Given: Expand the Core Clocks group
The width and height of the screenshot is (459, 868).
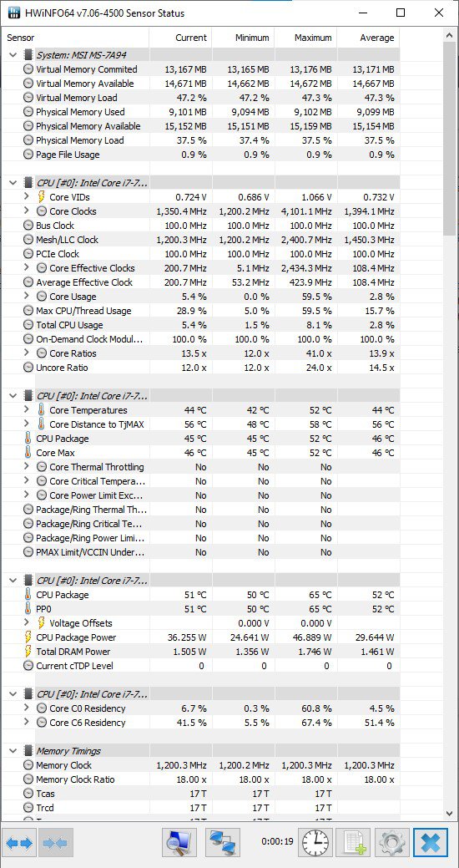Looking at the screenshot, I should (27, 211).
